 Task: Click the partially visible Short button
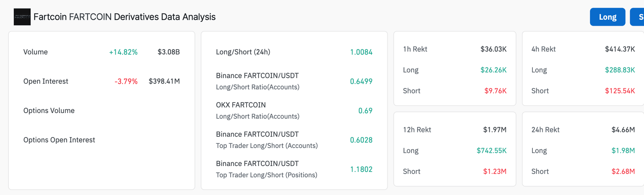(638, 17)
